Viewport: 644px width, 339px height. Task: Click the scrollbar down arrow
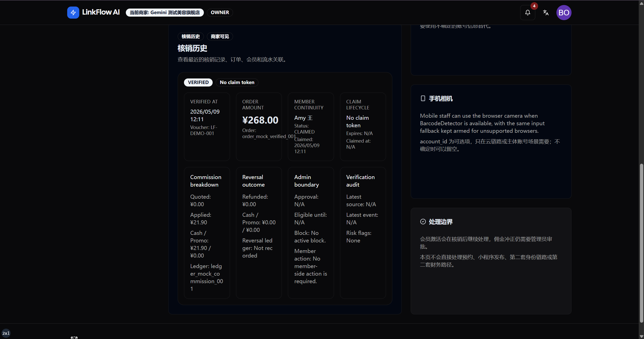click(x=641, y=336)
